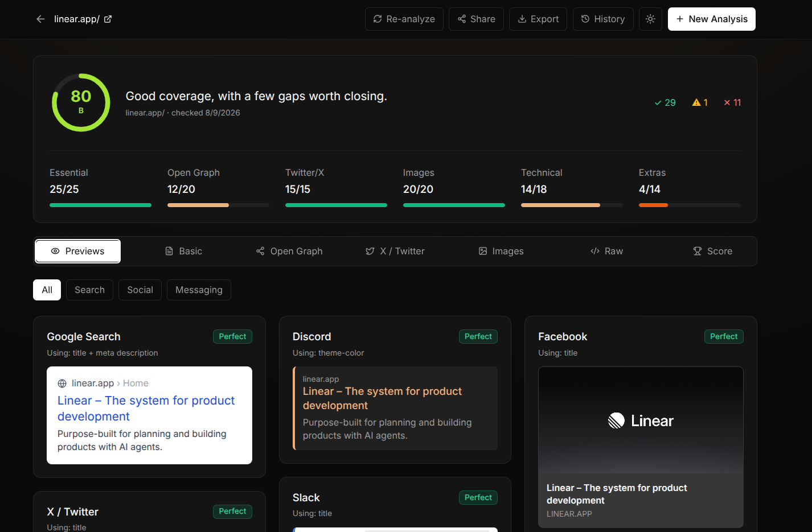Screen dimensions: 812x532
Task: Open the Share options
Action: click(x=476, y=19)
